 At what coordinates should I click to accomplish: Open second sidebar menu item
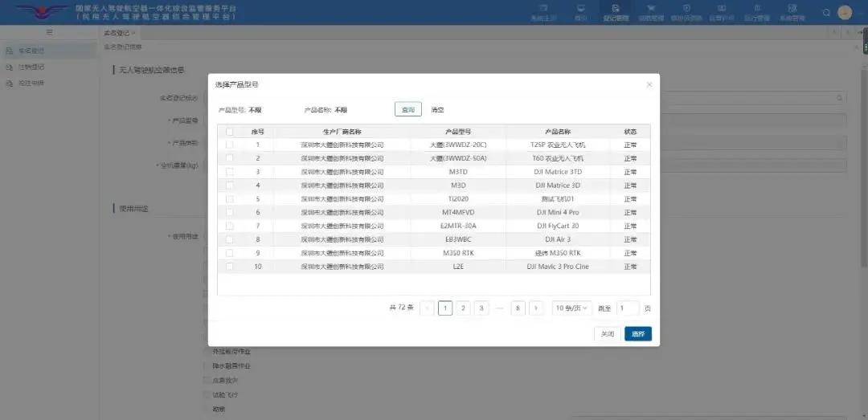49,67
